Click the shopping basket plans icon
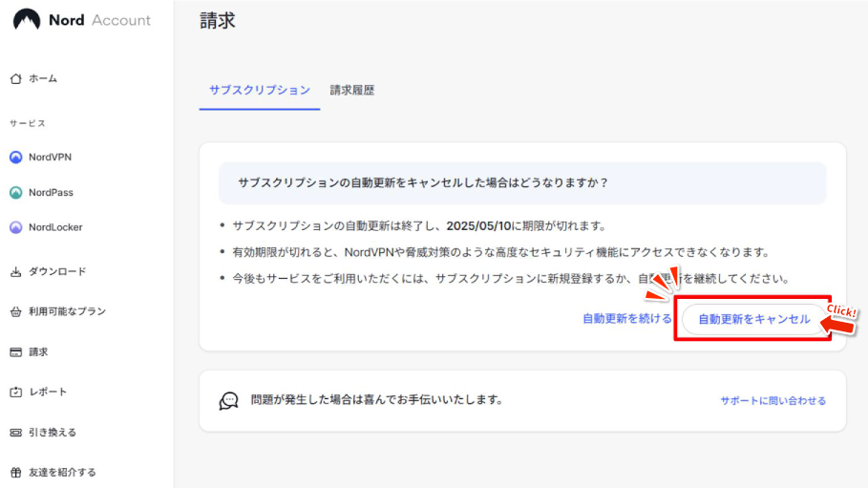This screenshot has width=868, height=488. pyautogui.click(x=15, y=311)
